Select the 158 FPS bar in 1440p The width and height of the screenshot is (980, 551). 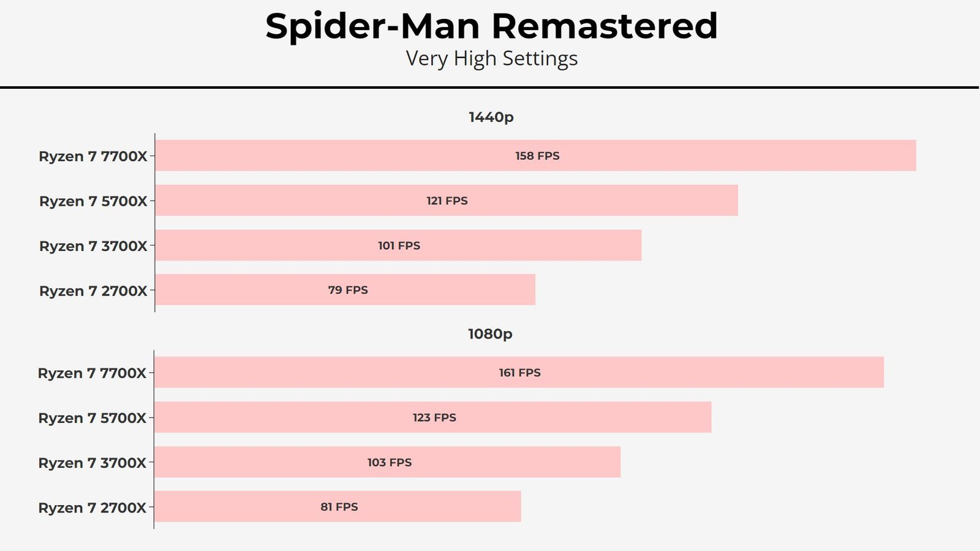pos(535,156)
